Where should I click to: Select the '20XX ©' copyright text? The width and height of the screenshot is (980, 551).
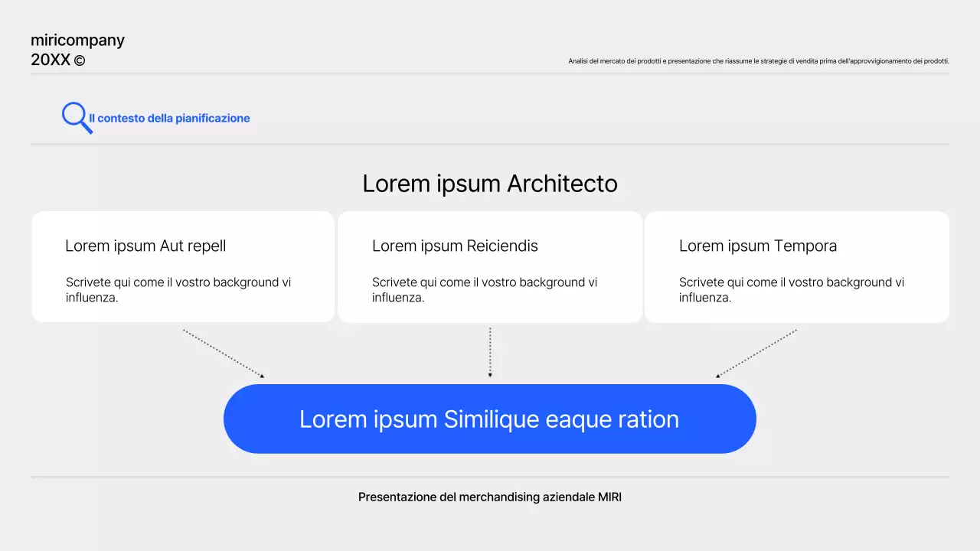coord(57,59)
